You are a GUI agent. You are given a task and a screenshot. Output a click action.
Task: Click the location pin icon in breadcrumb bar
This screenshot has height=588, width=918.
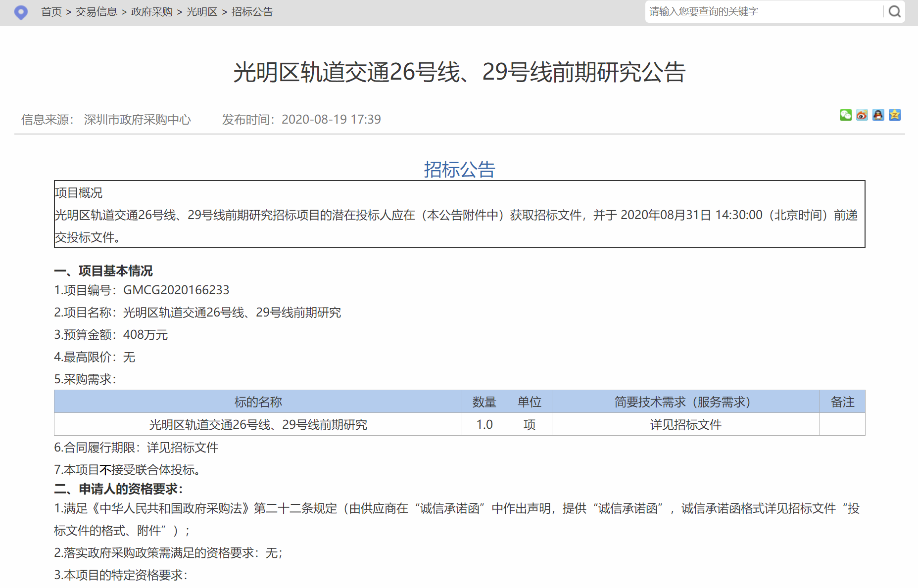coord(21,12)
